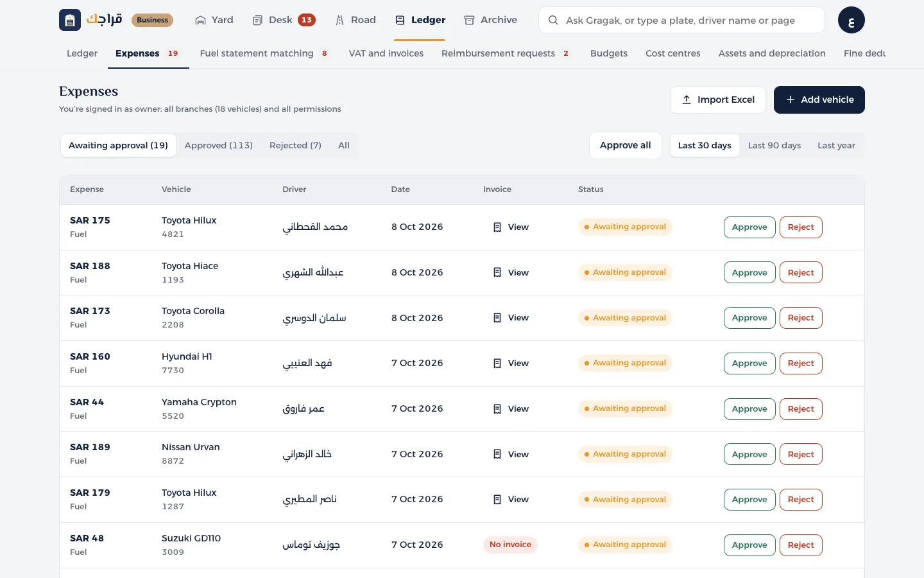Viewport: 924px width, 578px height.
Task: View invoice for SAR 173 Toyota Corolla expense
Action: tap(511, 318)
